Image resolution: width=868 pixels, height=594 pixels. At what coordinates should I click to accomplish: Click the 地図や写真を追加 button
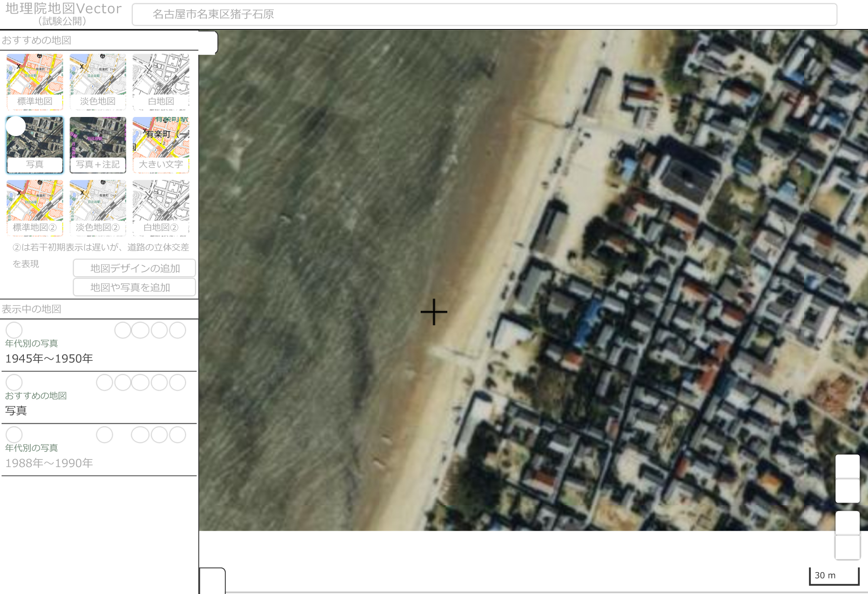[135, 287]
